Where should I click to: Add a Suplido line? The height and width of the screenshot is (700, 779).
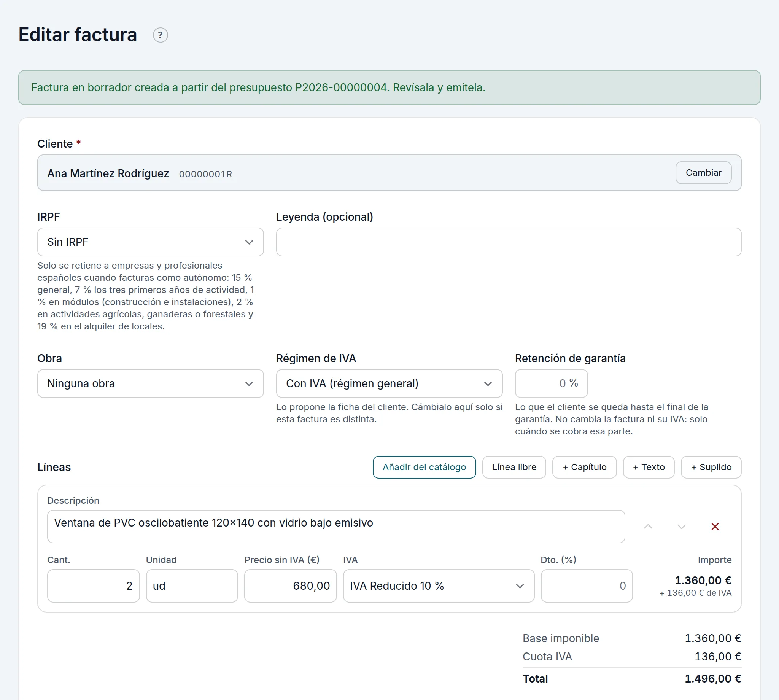point(711,467)
